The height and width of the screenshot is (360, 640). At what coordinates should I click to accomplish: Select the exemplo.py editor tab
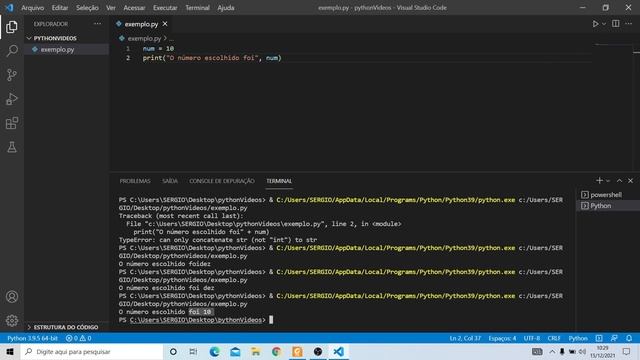141,24
